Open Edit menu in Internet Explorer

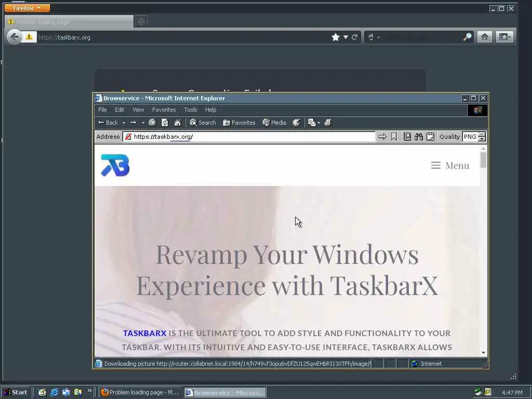[119, 110]
